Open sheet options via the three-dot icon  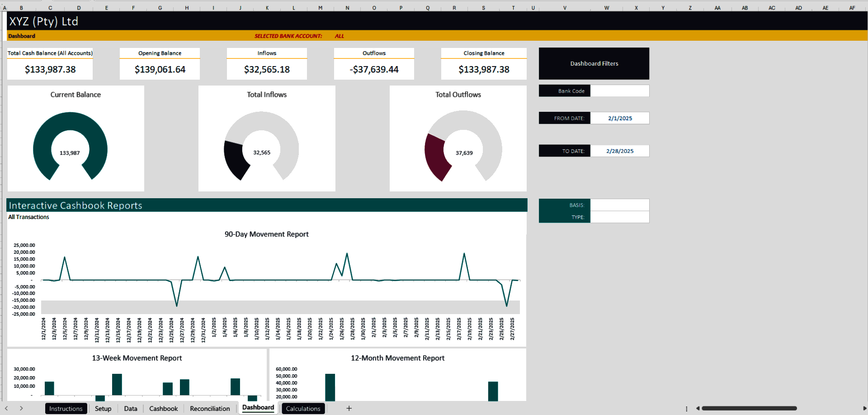point(687,409)
